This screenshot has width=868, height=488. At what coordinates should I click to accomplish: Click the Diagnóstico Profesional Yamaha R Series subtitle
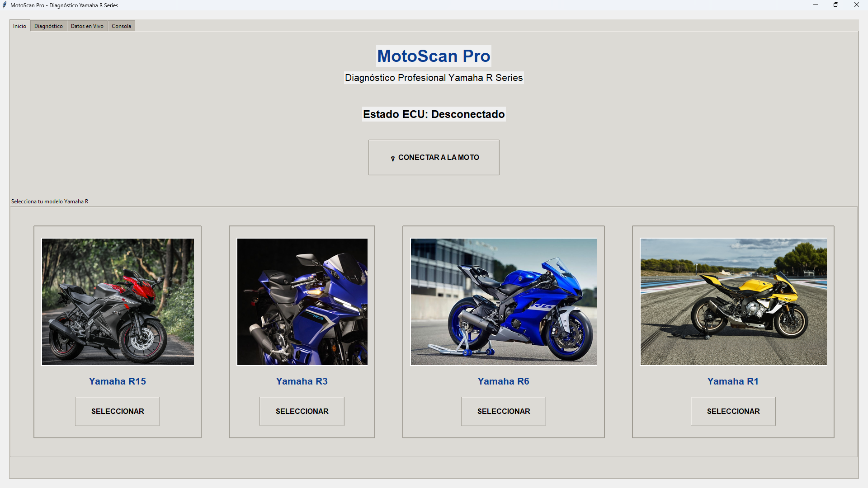click(433, 77)
